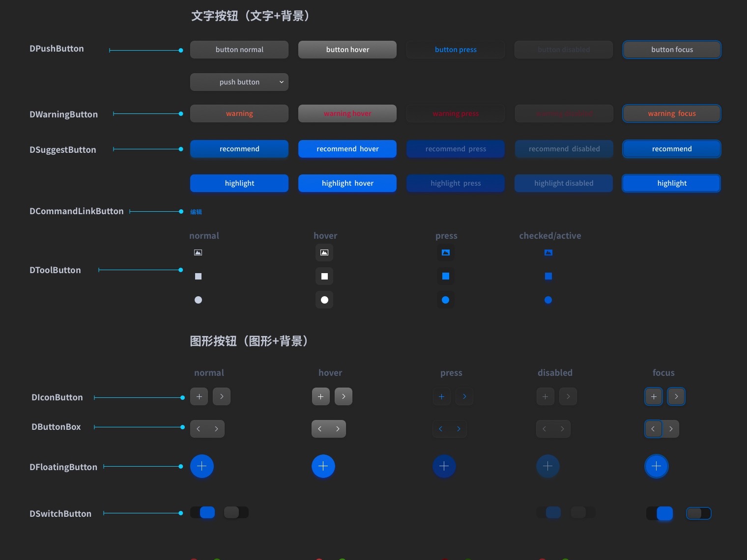Click the left chevron in hovered DButtonBox
Image resolution: width=747 pixels, height=560 pixels.
coord(320,428)
